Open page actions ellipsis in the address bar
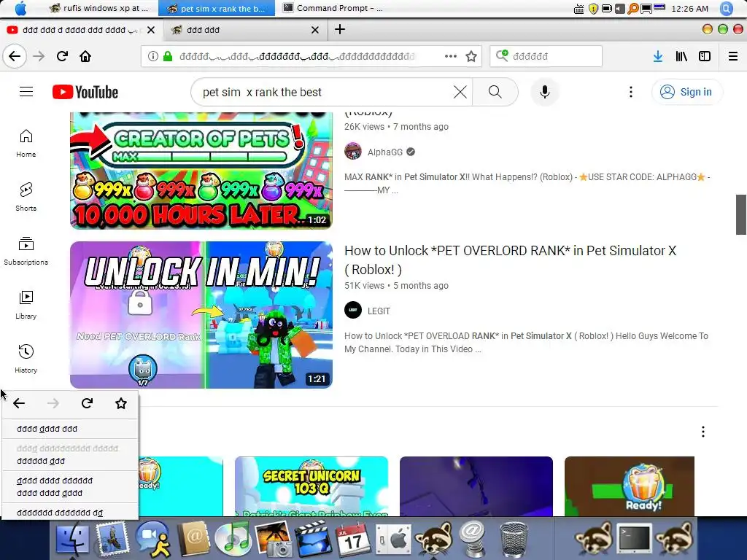The height and width of the screenshot is (560, 747). (450, 56)
